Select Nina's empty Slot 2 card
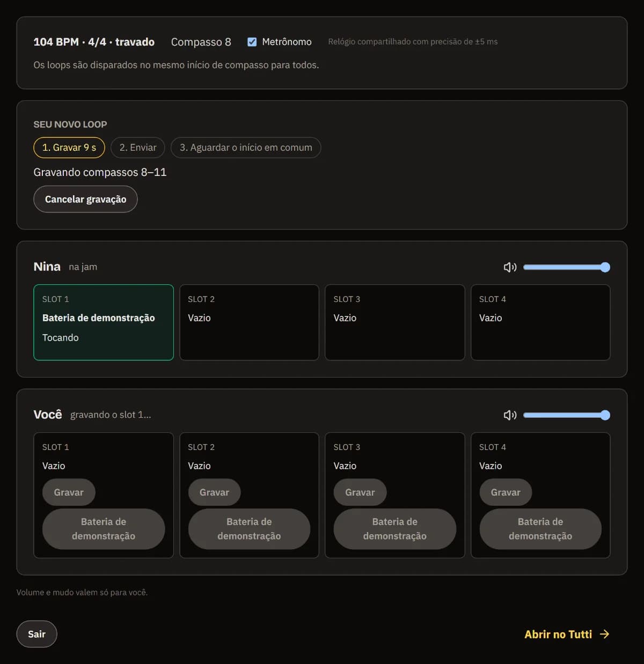 (x=249, y=322)
